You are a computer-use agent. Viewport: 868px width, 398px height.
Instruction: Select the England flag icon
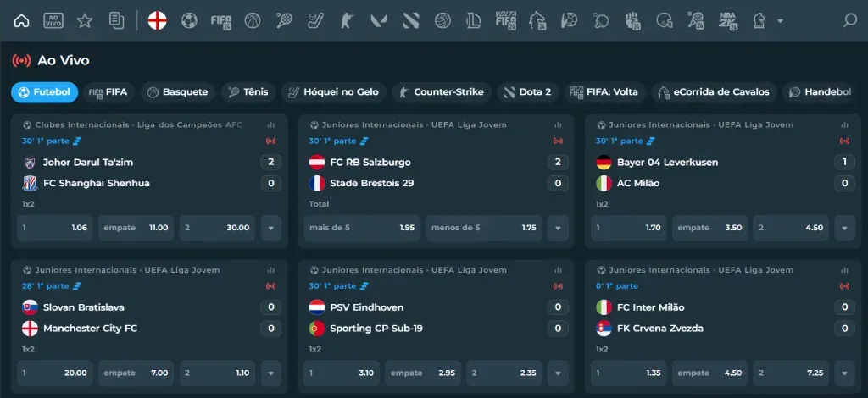157,20
